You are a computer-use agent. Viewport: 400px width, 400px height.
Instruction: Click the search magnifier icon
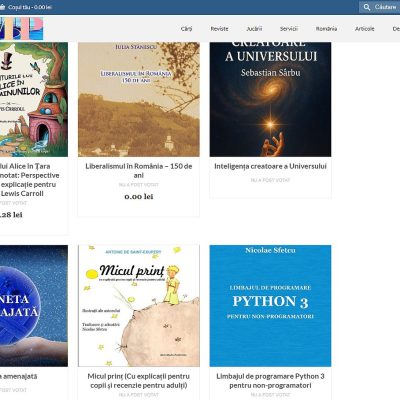(x=367, y=7)
